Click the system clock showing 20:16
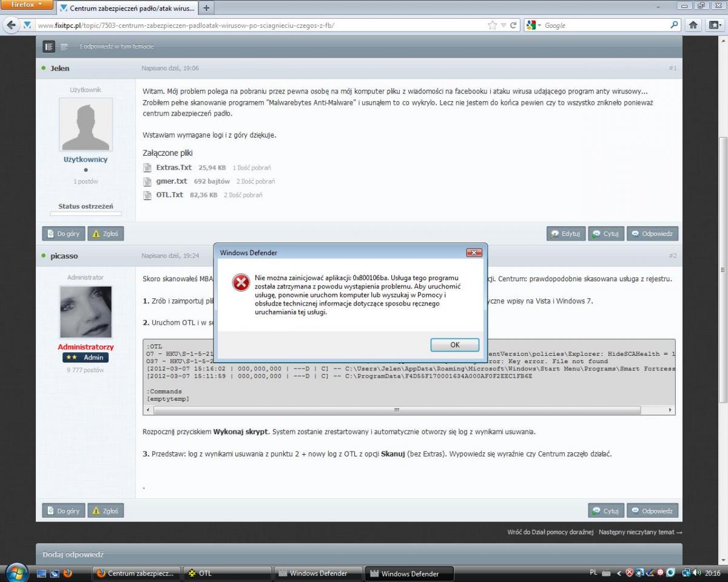The width and height of the screenshot is (728, 582). [713, 573]
